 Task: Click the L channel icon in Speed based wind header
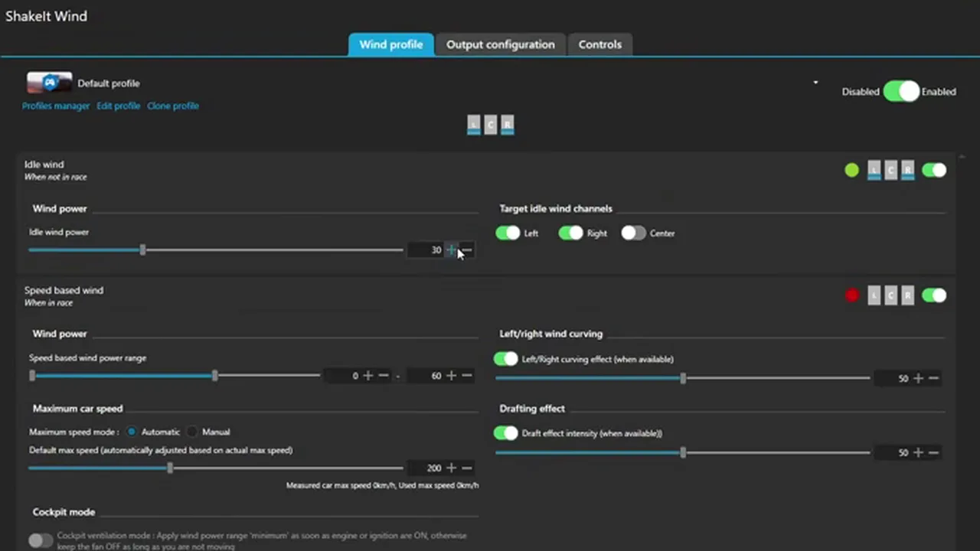coord(874,295)
